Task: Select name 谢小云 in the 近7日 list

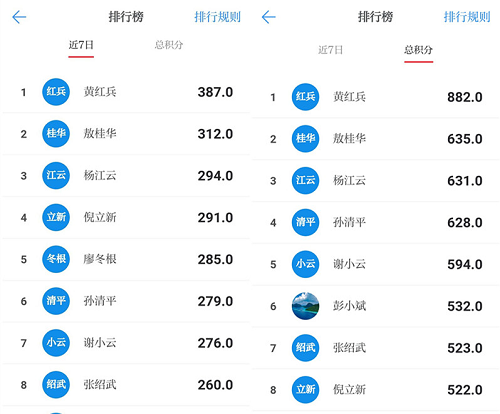Action: pyautogui.click(x=100, y=343)
